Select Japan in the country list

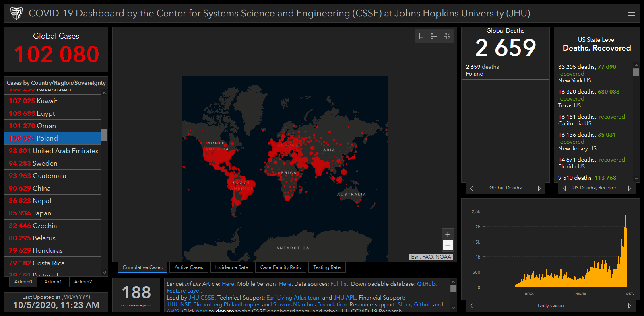53,213
